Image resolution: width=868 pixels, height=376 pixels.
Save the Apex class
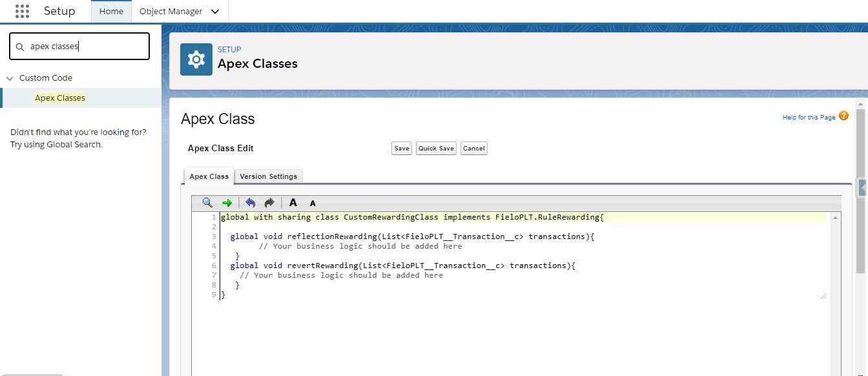coord(402,149)
